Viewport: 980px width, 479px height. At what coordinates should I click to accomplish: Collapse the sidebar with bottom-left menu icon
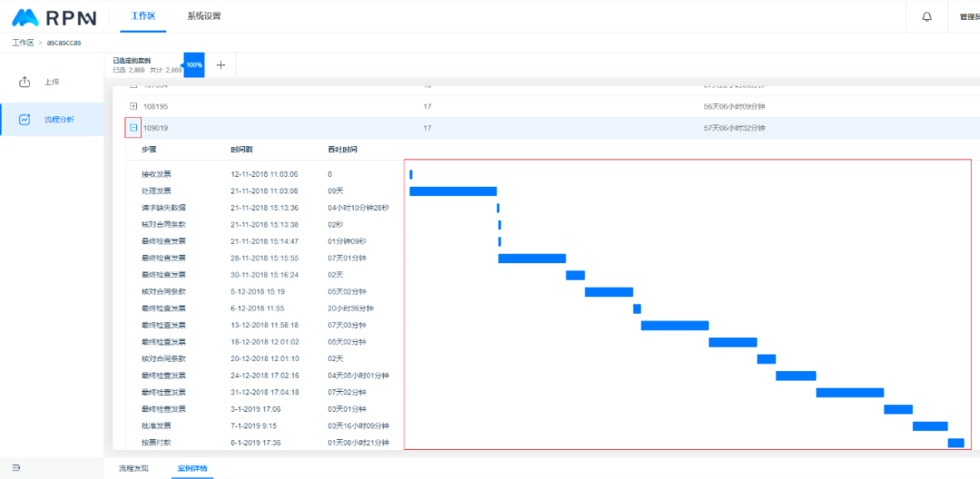(x=15, y=468)
